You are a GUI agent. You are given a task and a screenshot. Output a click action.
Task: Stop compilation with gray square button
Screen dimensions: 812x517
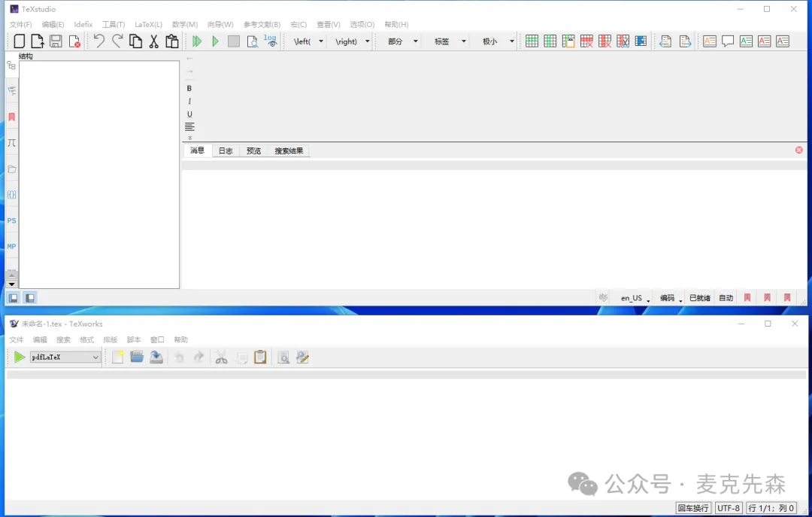234,41
